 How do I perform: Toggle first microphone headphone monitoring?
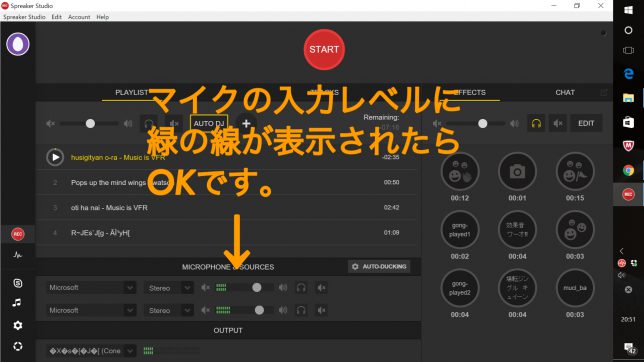tap(301, 288)
